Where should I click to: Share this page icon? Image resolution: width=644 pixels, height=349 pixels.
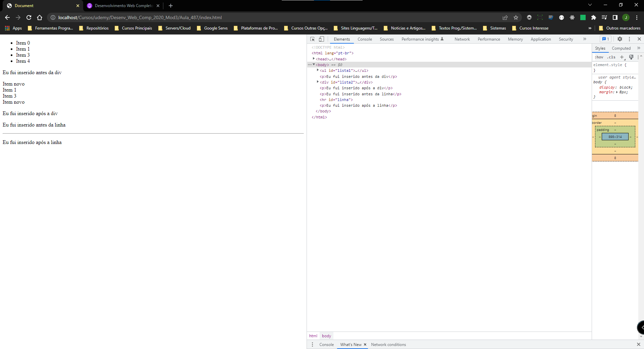(505, 17)
